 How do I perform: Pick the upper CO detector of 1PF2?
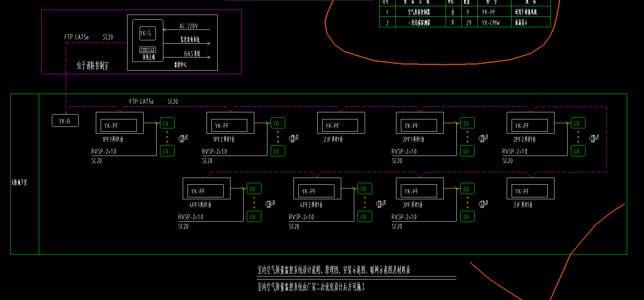(x=278, y=123)
